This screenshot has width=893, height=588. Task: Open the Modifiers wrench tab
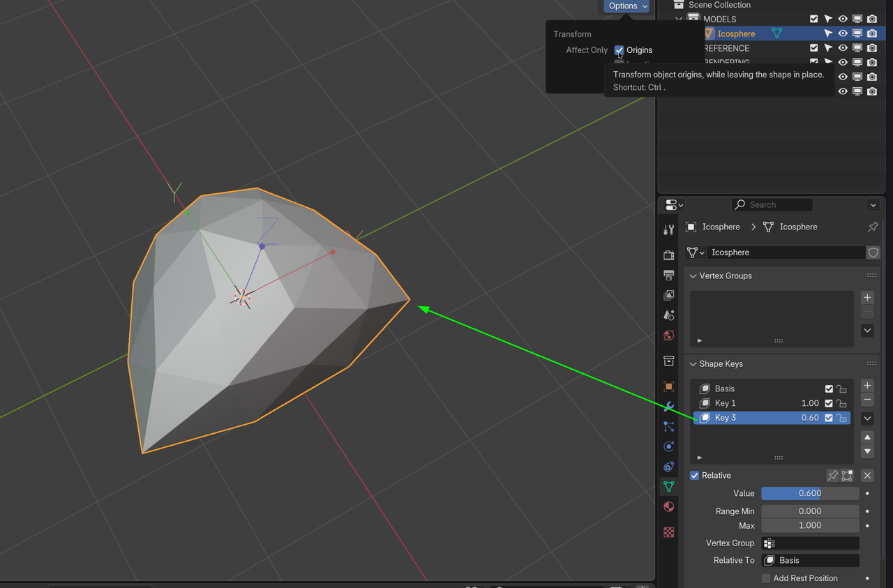click(x=668, y=406)
